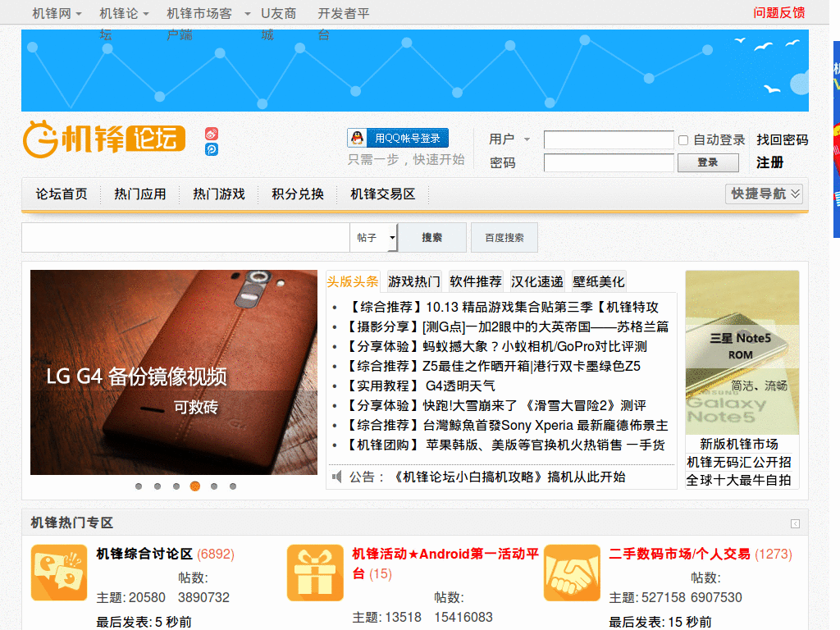Open G4透明天气 tutorial headline
The height and width of the screenshot is (630, 840).
click(x=420, y=386)
